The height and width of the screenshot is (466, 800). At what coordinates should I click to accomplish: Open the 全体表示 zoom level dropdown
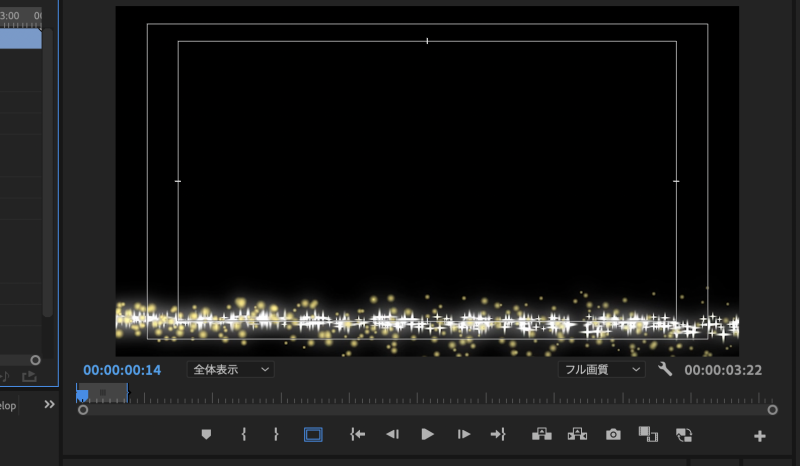(x=230, y=369)
